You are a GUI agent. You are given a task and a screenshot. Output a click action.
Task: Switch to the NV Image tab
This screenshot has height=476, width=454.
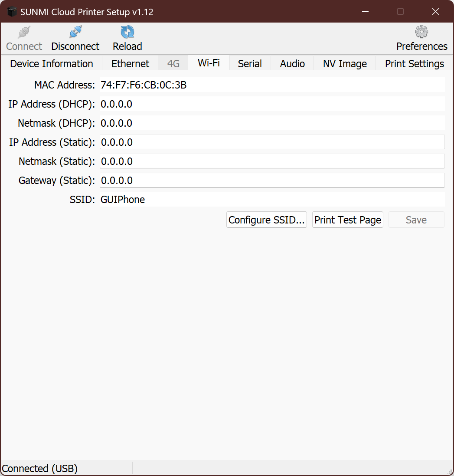[345, 64]
